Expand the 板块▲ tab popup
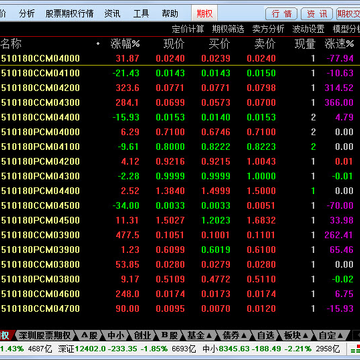This screenshot has height=360, width=360. pyautogui.click(x=296, y=335)
